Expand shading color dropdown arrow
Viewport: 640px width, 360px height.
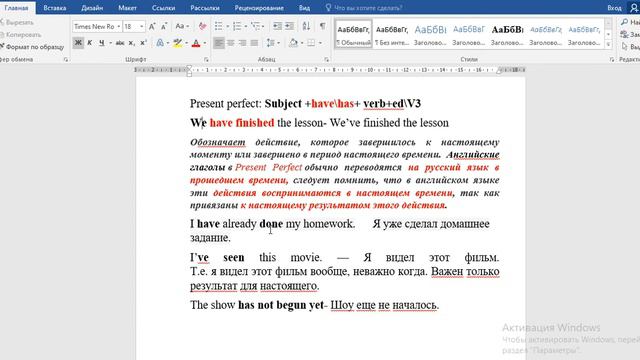pos(302,42)
